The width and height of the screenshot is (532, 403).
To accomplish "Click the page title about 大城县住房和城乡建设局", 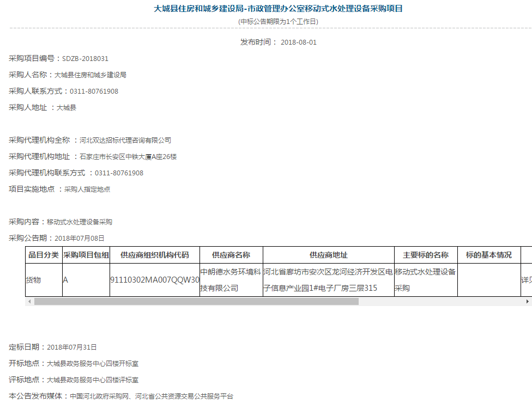I will pyautogui.click(x=278, y=9).
